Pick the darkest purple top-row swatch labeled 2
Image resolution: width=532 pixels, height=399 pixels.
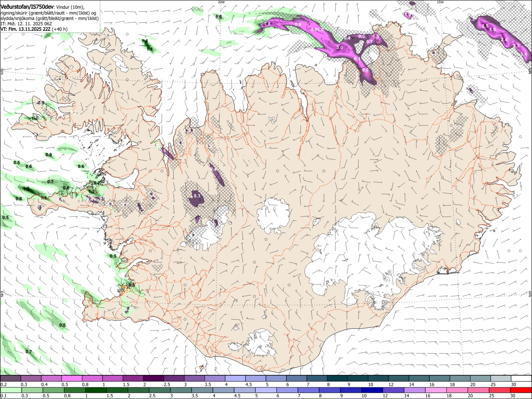point(153,379)
